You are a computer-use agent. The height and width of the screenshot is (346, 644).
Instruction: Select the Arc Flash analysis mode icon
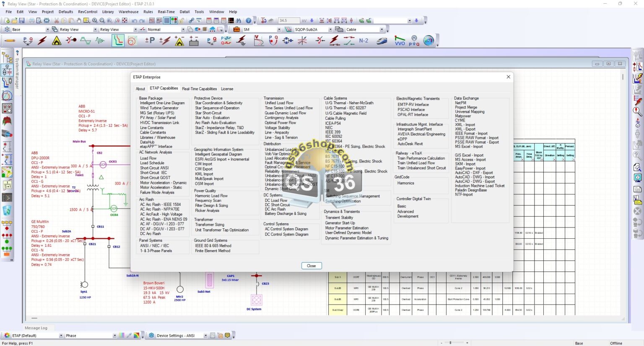coord(56,41)
